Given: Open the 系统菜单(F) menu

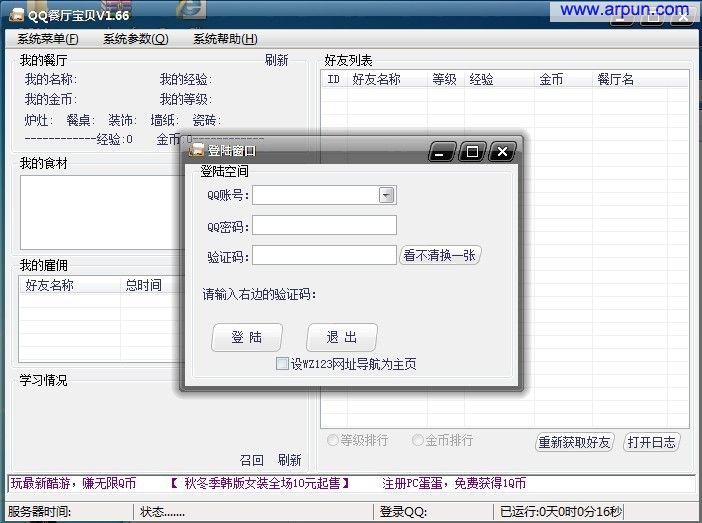Looking at the screenshot, I should (x=48, y=39).
